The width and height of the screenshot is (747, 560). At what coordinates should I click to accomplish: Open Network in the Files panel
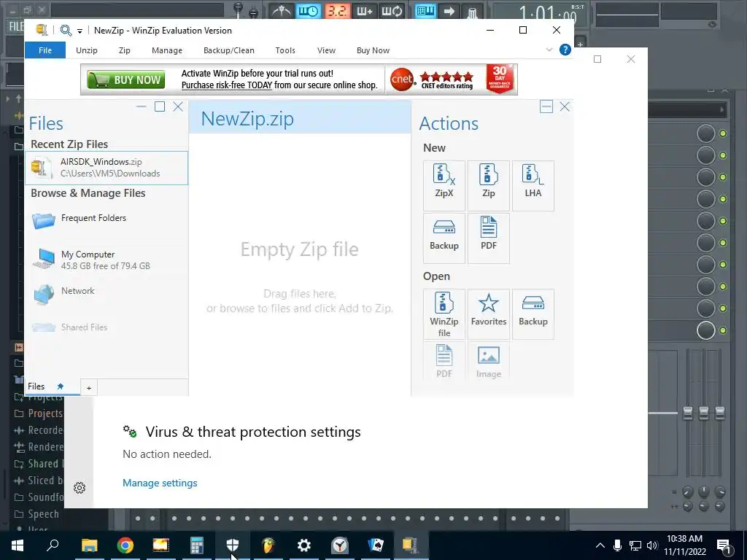[x=107, y=294]
